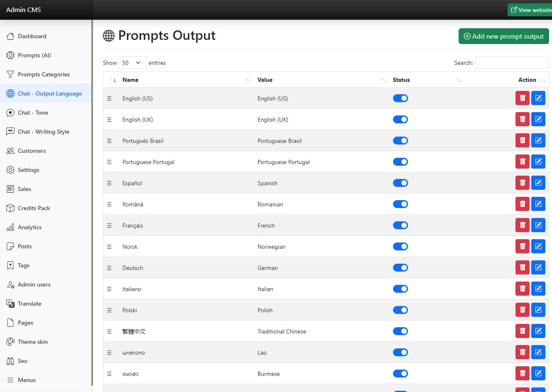Focus the Search input field
Viewport: 552px width, 392px height.
click(x=512, y=63)
